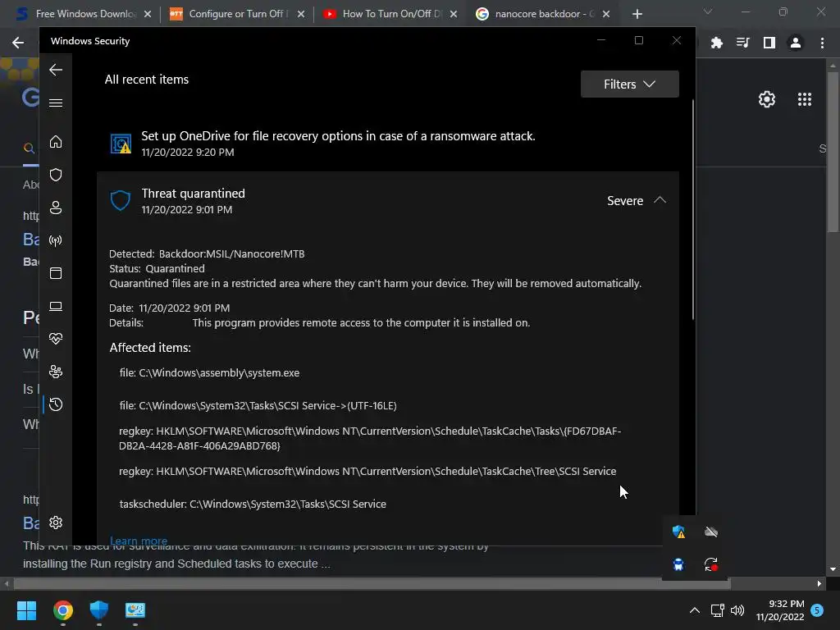
Task: Click Windows Security tray icon with warning
Action: coord(678,532)
